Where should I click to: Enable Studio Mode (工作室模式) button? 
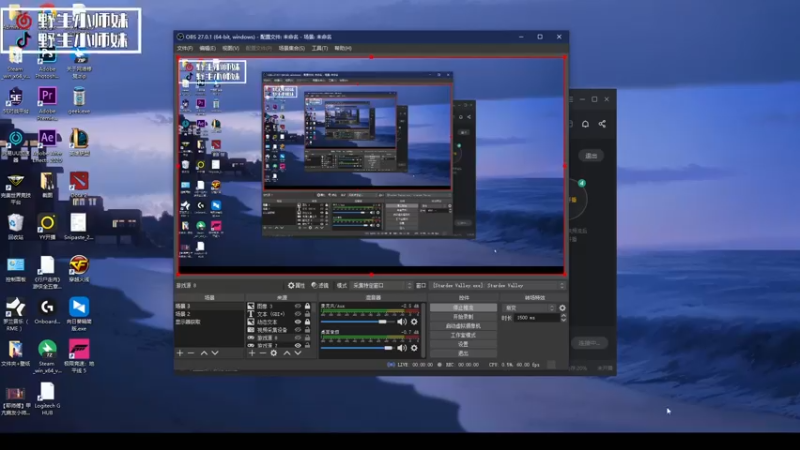click(x=463, y=335)
